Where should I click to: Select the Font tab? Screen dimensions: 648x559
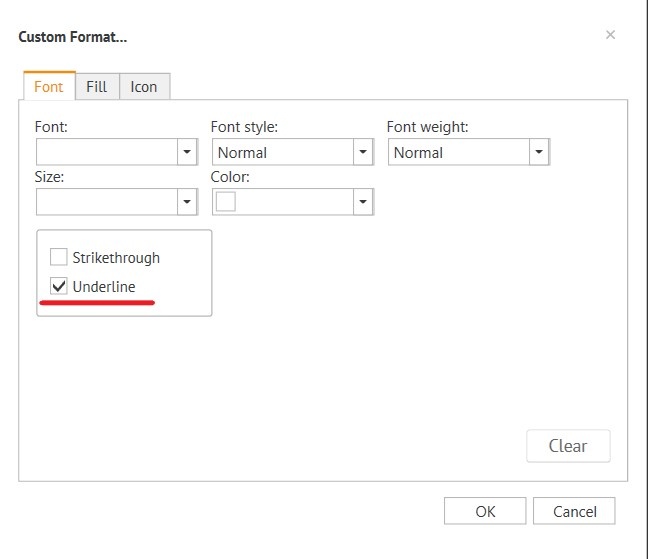pyautogui.click(x=49, y=87)
